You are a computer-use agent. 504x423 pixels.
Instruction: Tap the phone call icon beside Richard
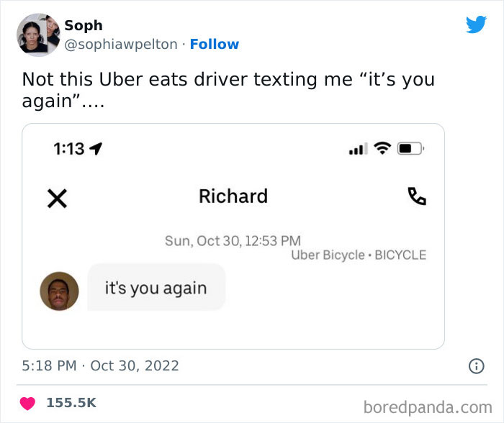click(x=417, y=196)
